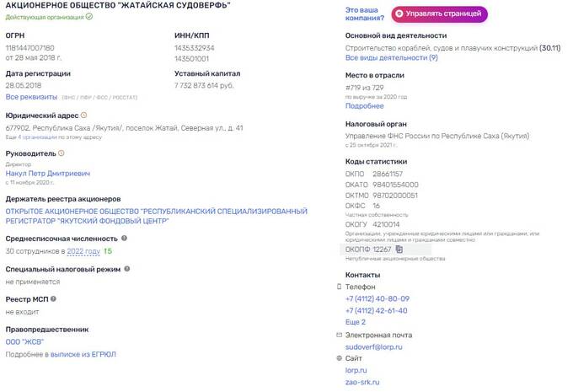Open Подробнее link under Место в отрасли
The height and width of the screenshot is (392, 573).
(364, 106)
